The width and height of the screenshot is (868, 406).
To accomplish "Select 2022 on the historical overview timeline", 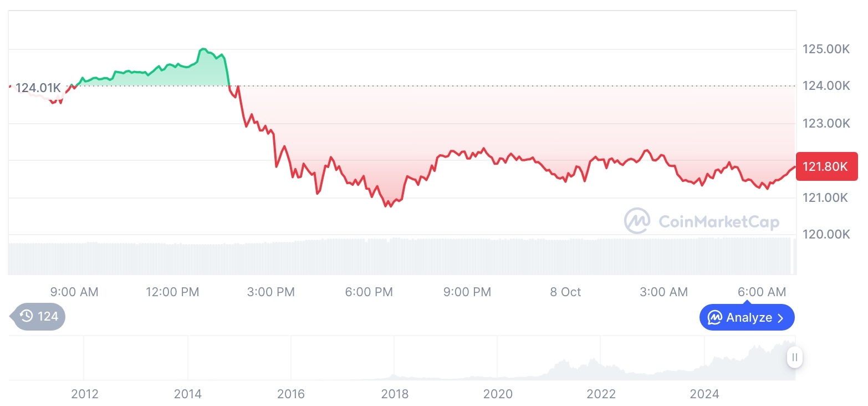I will tap(601, 394).
